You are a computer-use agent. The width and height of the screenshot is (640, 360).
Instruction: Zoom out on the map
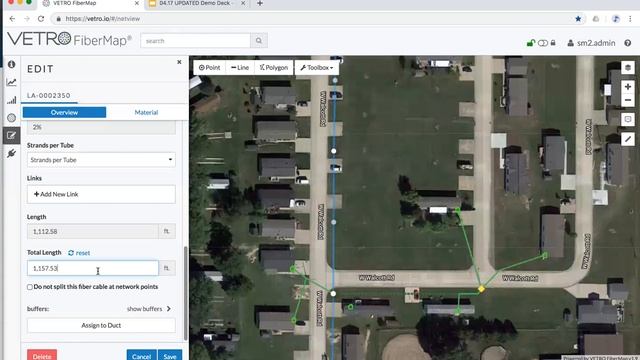pos(628,100)
